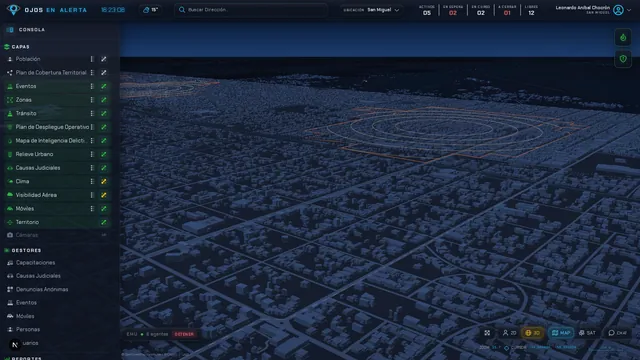The height and width of the screenshot is (360, 640).
Task: Click the A Cerrar 01 counter
Action: (x=507, y=10)
